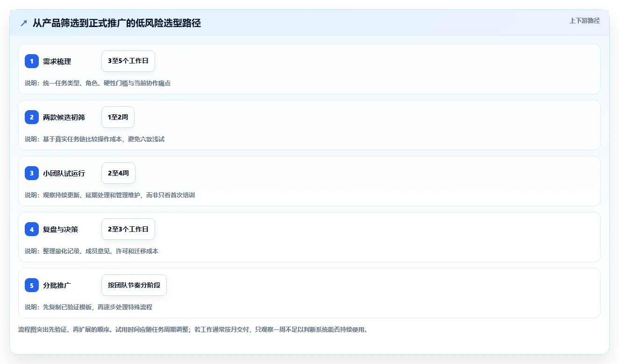Click the '复盘与决策' step title
Viewport: 619px width, 364px height.
point(60,230)
